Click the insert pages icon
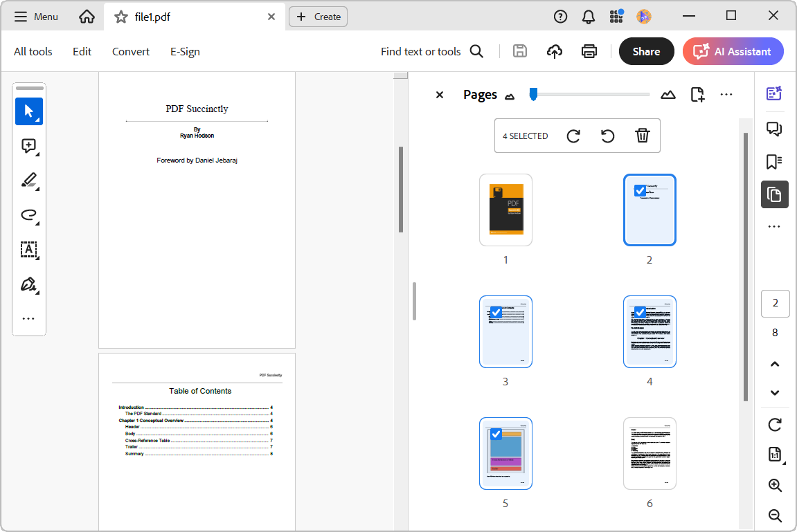The height and width of the screenshot is (532, 797). (x=697, y=95)
